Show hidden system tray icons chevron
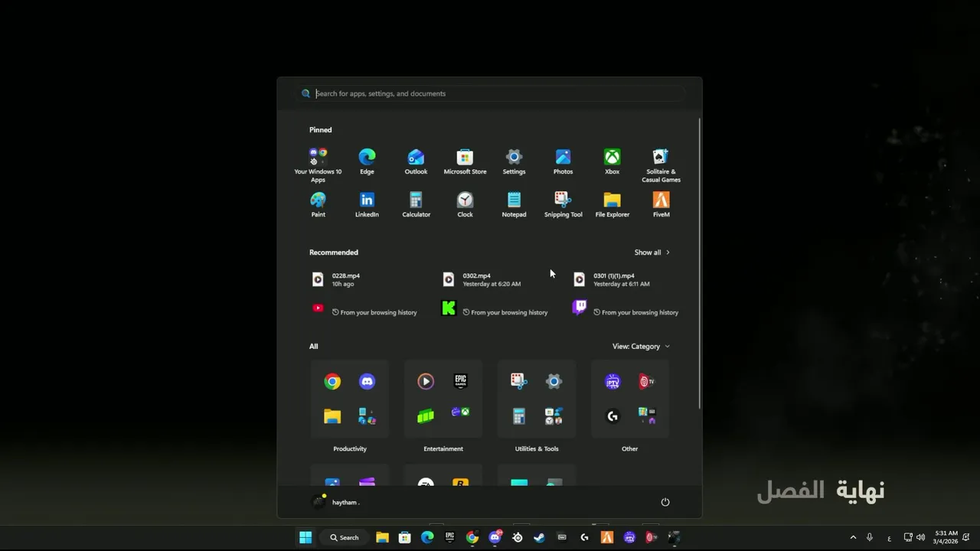The image size is (980, 551). click(x=853, y=537)
